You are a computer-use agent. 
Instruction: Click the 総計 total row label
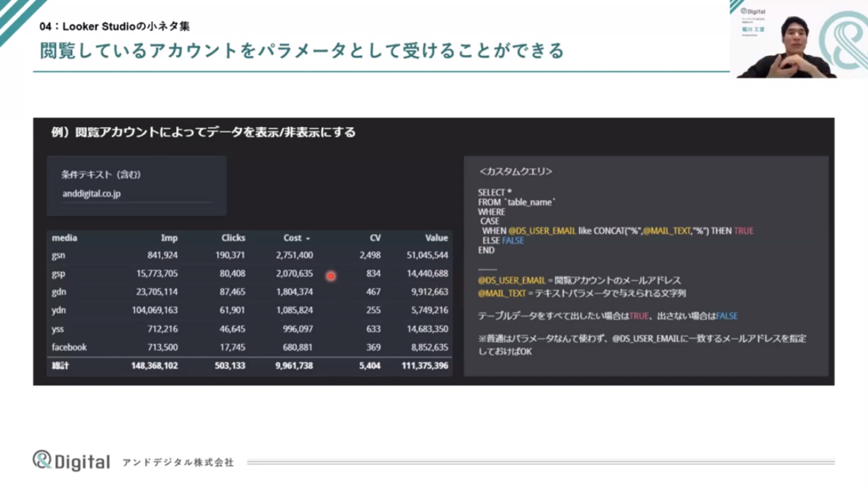click(x=63, y=366)
